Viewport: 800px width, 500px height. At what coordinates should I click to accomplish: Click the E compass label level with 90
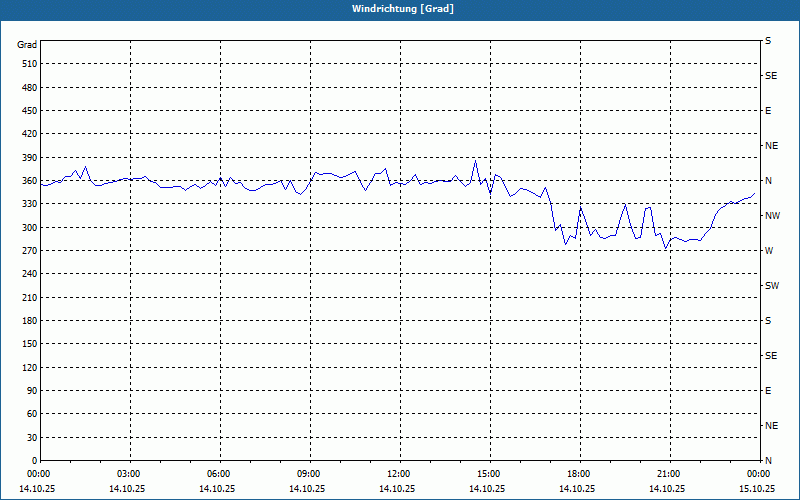click(768, 391)
